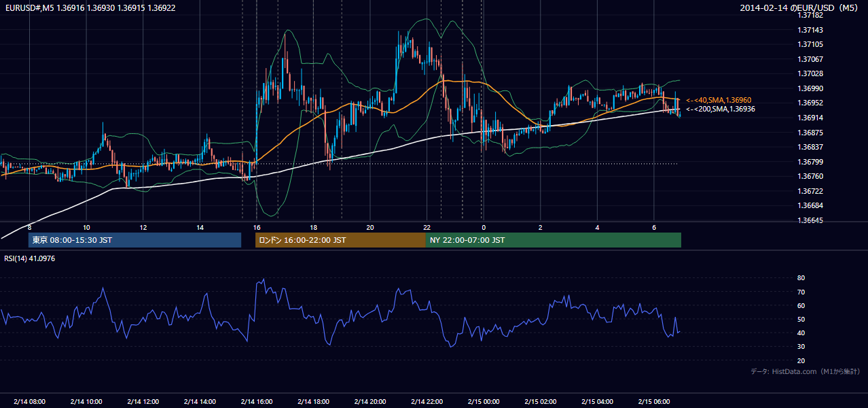Click price axis value 1.36914
Screen dimensions: 868x408
tap(810, 118)
